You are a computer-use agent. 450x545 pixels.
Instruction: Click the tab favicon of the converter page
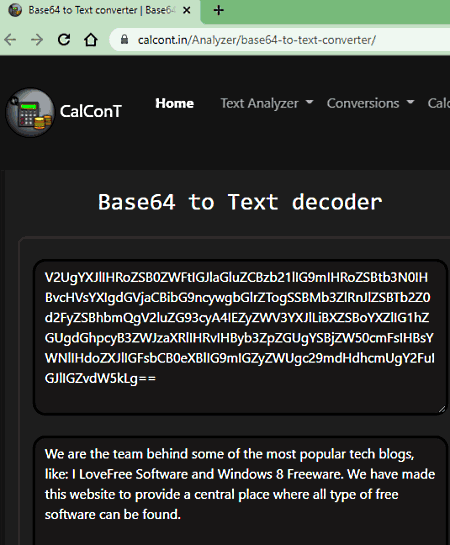pos(15,10)
